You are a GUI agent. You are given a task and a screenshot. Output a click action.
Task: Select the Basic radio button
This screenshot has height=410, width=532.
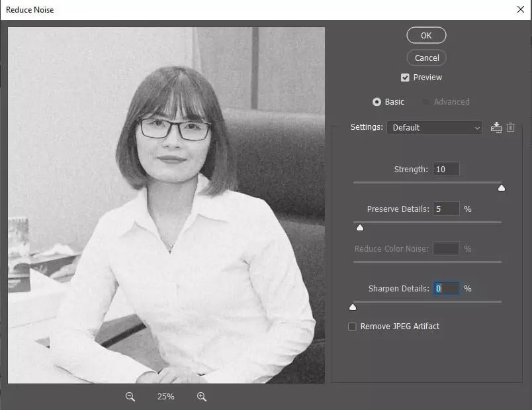377,102
